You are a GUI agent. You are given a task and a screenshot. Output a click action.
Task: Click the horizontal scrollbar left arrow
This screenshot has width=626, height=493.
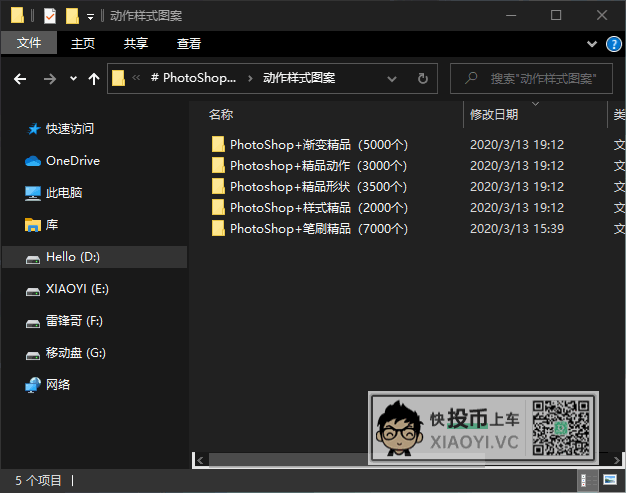pos(200,460)
